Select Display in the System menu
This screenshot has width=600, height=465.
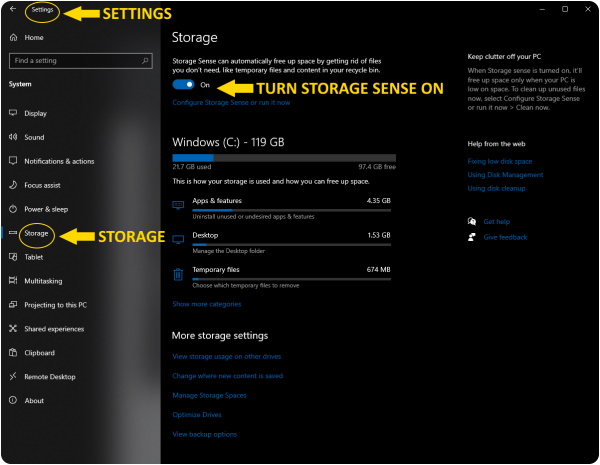click(x=36, y=113)
